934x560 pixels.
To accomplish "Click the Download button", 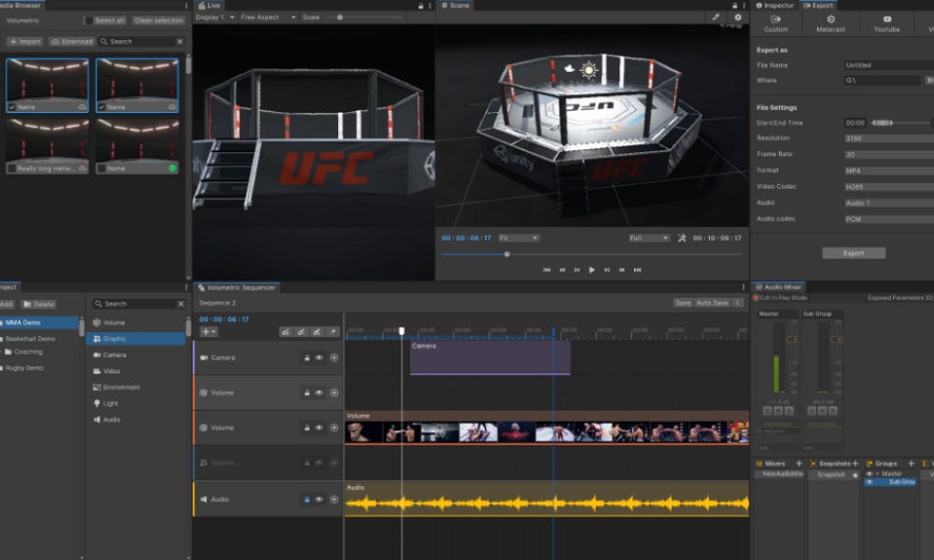I will point(72,42).
